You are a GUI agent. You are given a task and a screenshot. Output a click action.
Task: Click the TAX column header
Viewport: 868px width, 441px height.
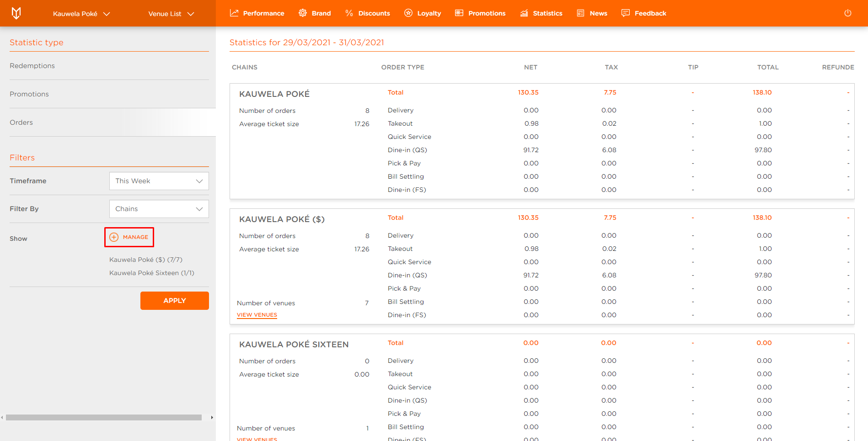(611, 67)
